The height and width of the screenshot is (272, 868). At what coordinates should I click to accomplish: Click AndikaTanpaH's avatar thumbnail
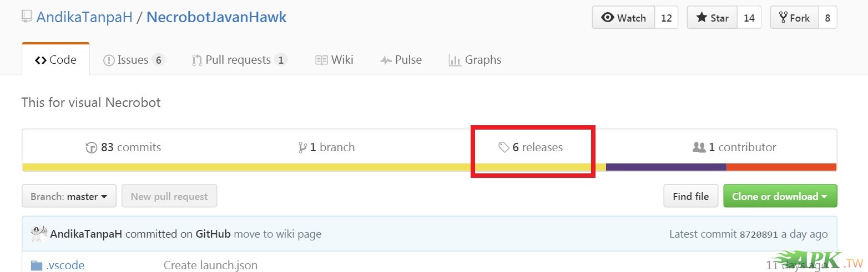point(39,234)
